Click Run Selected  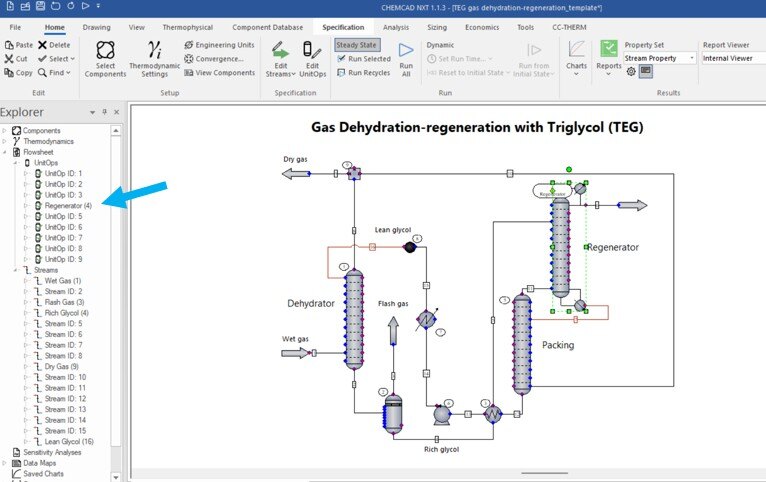point(364,59)
